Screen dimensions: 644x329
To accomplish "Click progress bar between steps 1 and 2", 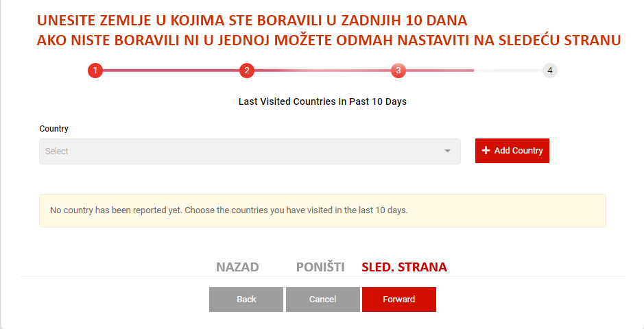I will coord(171,71).
